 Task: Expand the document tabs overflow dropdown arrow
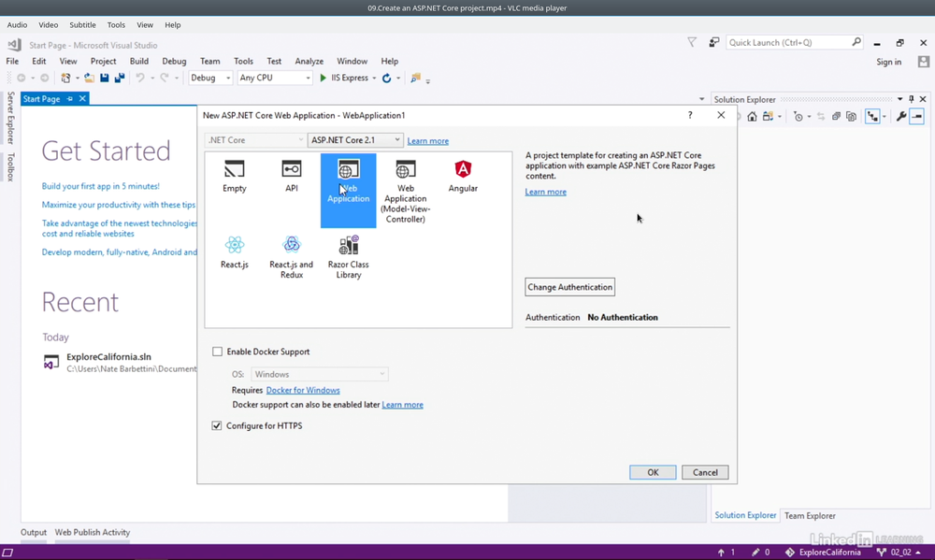click(x=702, y=99)
